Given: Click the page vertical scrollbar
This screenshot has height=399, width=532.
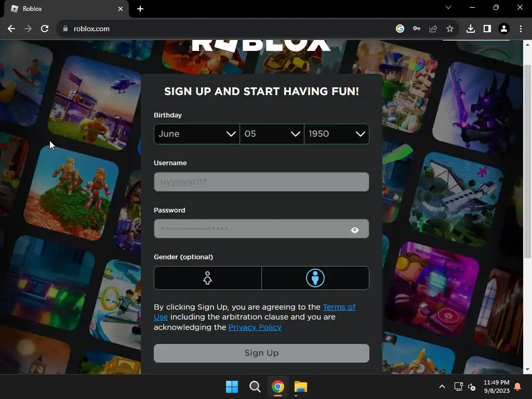Looking at the screenshot, I should [527, 161].
